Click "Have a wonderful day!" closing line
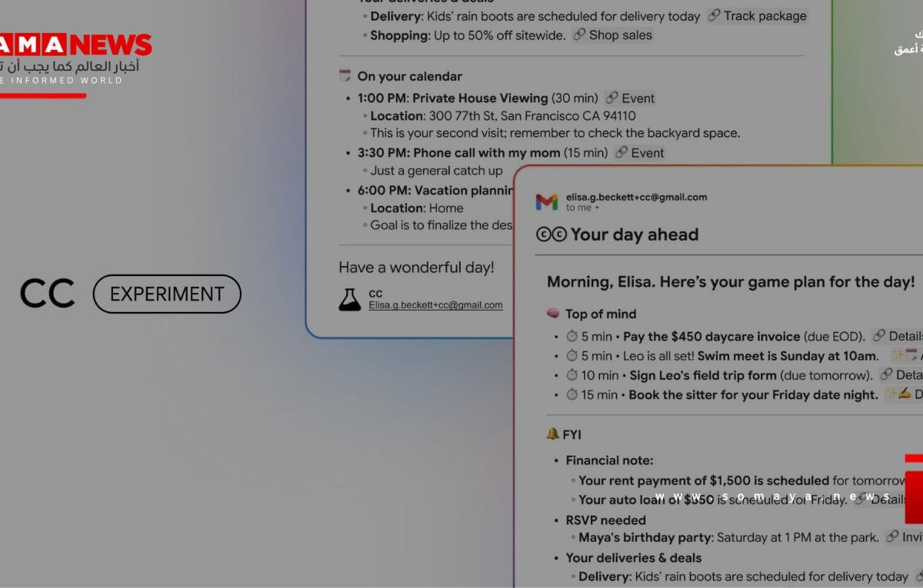923x588 pixels. click(416, 267)
